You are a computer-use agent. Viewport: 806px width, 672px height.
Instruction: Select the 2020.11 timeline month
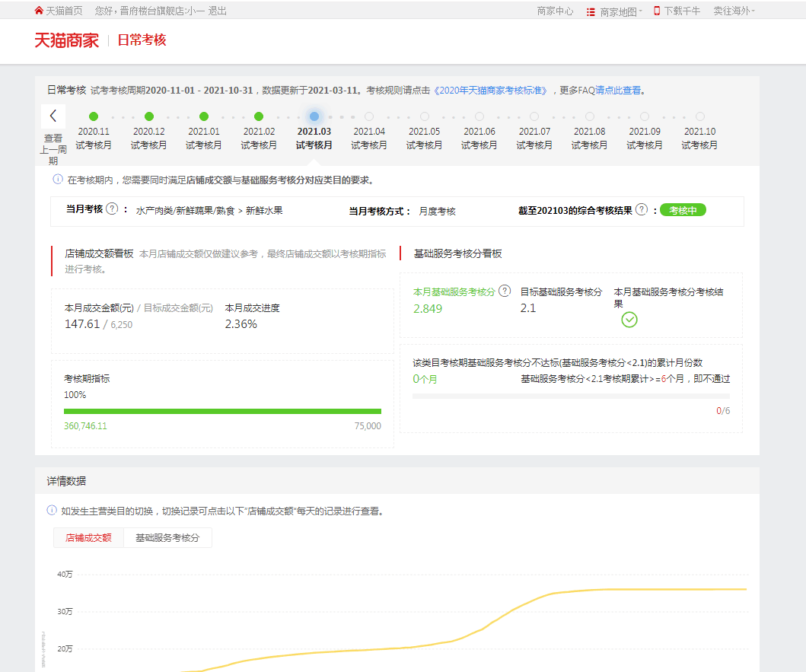tap(94, 116)
